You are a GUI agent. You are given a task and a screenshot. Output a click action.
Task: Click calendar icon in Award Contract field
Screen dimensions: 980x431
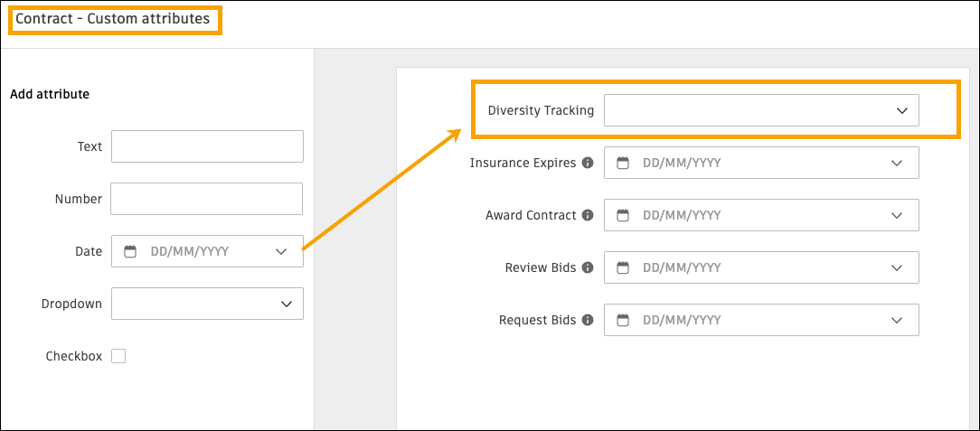(623, 216)
